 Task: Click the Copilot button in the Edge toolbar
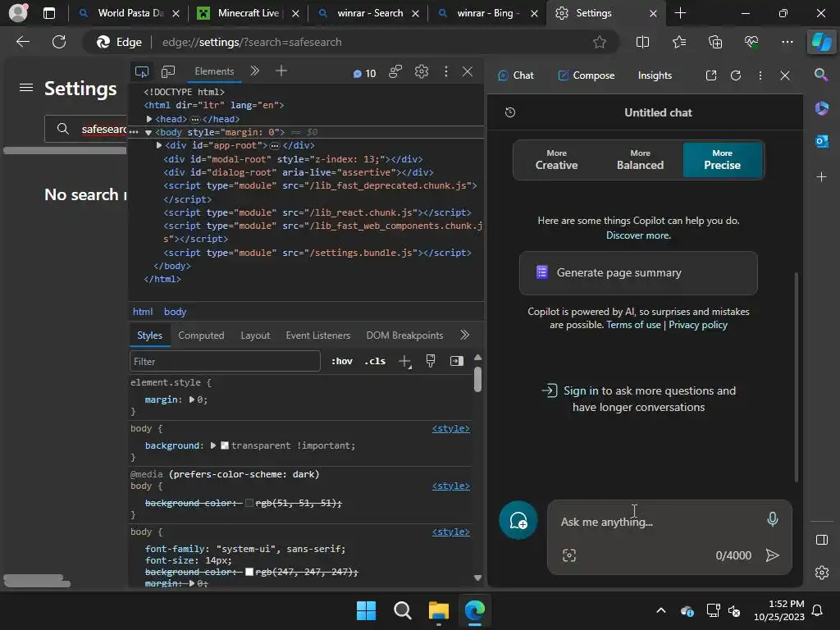point(821,42)
